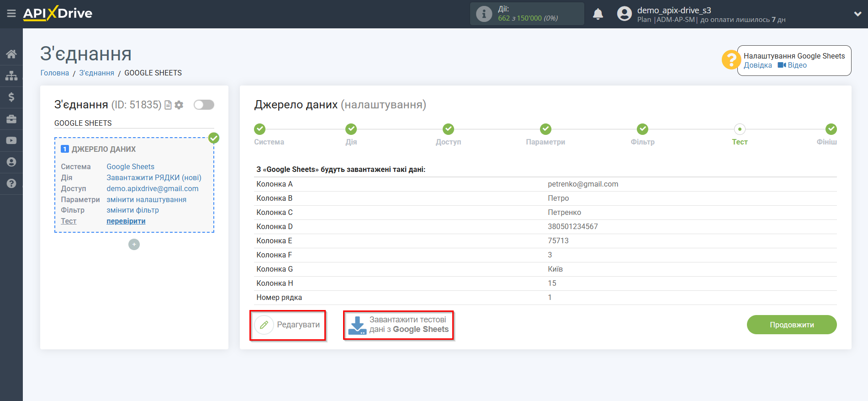Open the help question sidebar icon
This screenshot has height=401, width=868.
click(x=11, y=183)
